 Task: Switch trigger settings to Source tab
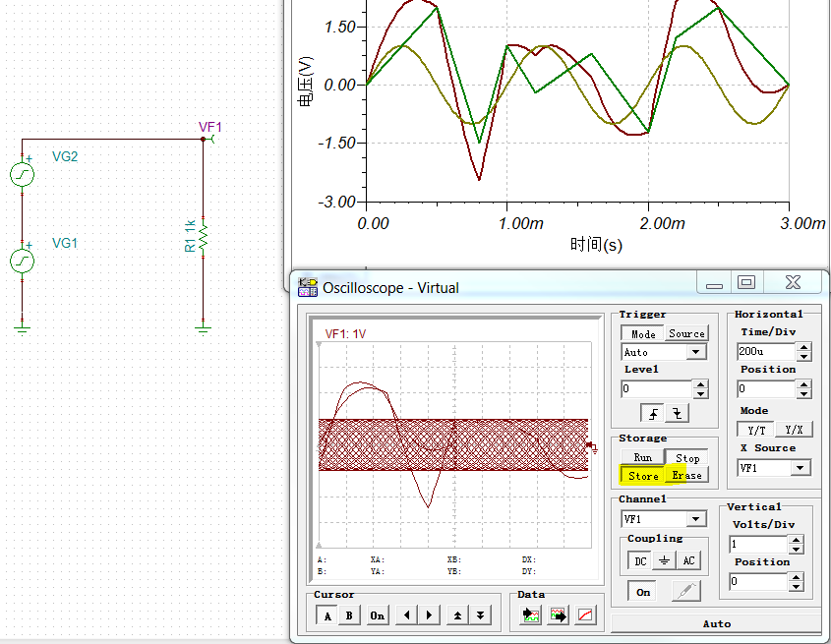coord(686,333)
